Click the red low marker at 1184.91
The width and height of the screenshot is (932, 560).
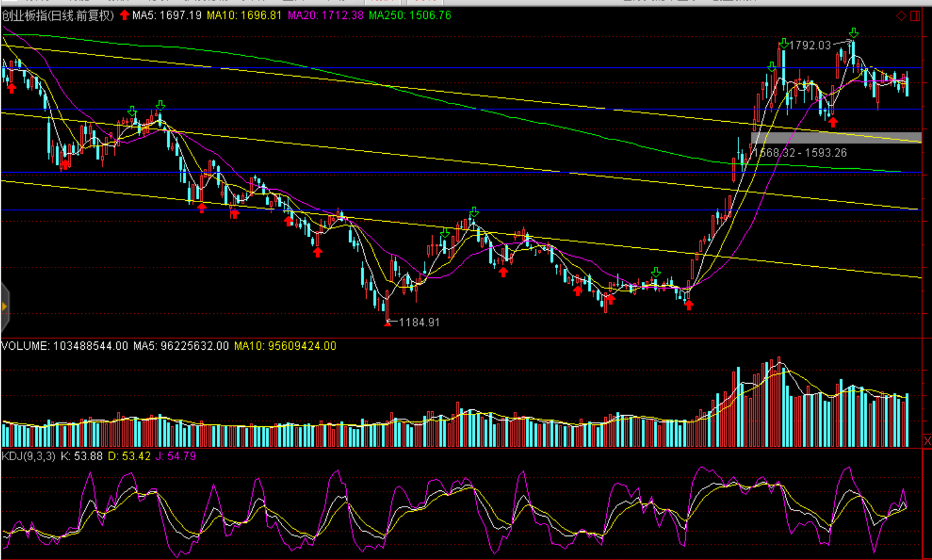click(x=387, y=323)
